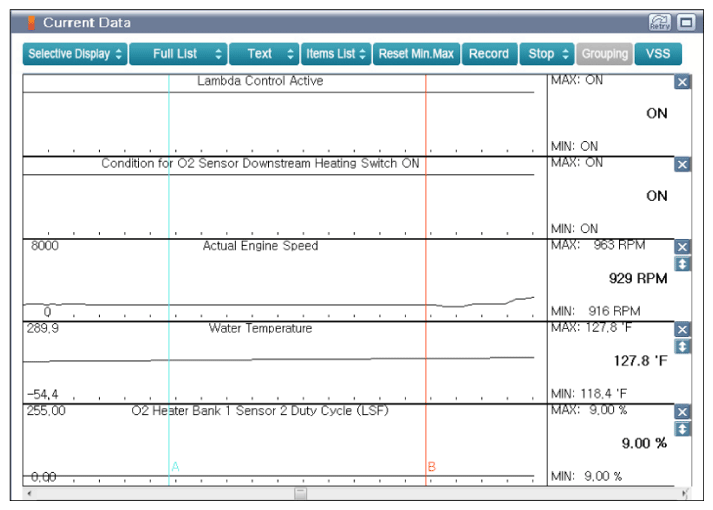This screenshot has width=713, height=510.
Task: Click Condition for O2 Sensor Downstream title
Action: pyautogui.click(x=260, y=163)
